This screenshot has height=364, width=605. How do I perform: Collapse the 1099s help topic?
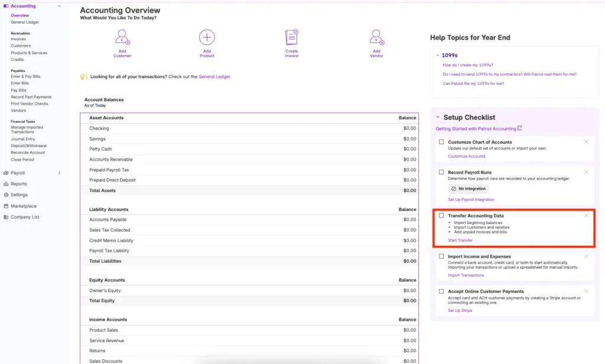point(438,55)
